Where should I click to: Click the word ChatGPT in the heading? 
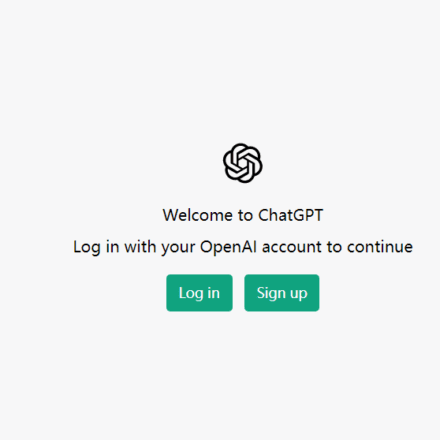pos(291,215)
